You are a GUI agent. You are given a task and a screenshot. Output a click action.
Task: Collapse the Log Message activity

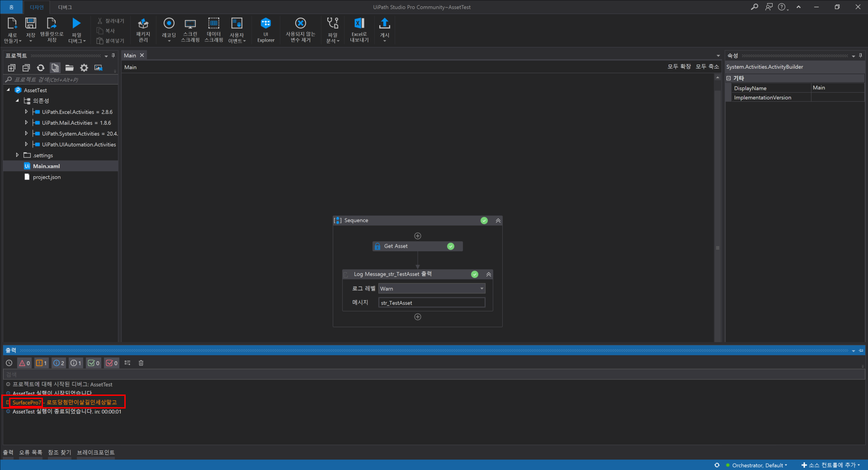[489, 274]
